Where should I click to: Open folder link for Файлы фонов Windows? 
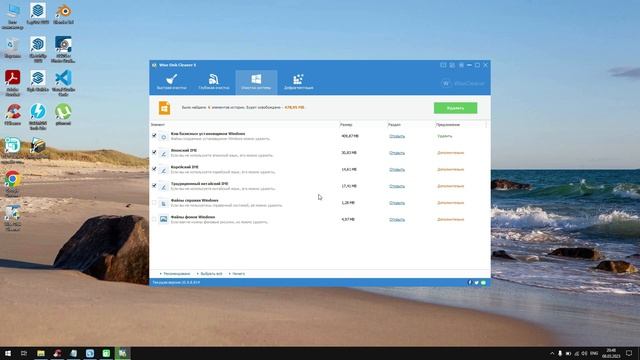tap(397, 220)
